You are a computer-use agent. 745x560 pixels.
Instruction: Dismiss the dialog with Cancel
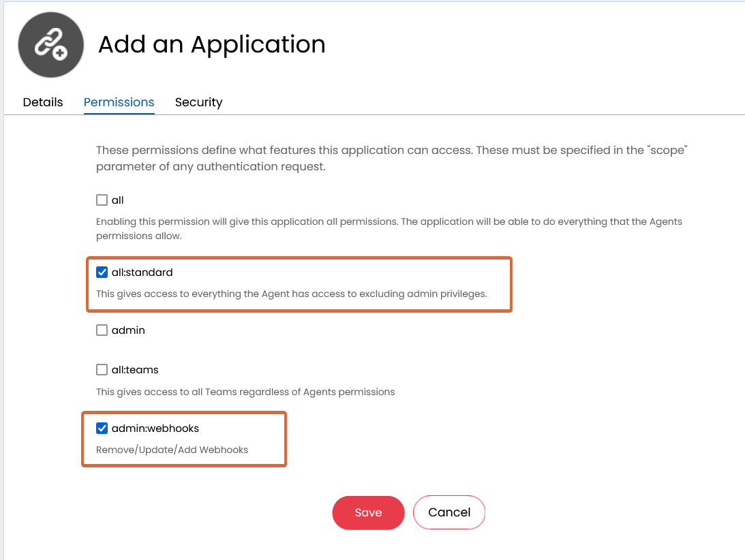click(x=449, y=512)
